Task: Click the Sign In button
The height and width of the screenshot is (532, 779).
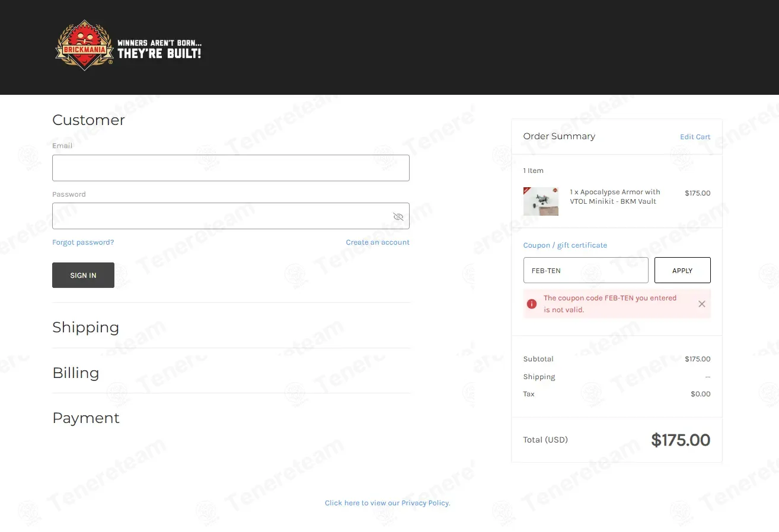Action: point(83,275)
